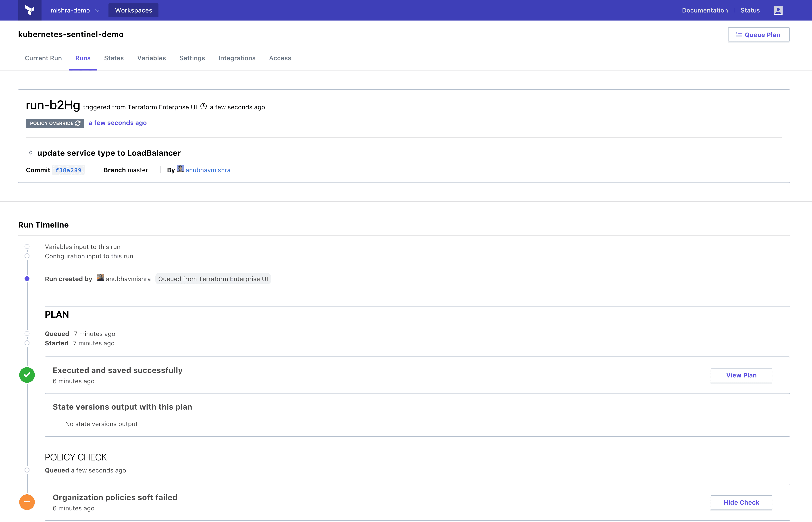812x522 pixels.
Task: Open the Variables tab
Action: pos(151,58)
